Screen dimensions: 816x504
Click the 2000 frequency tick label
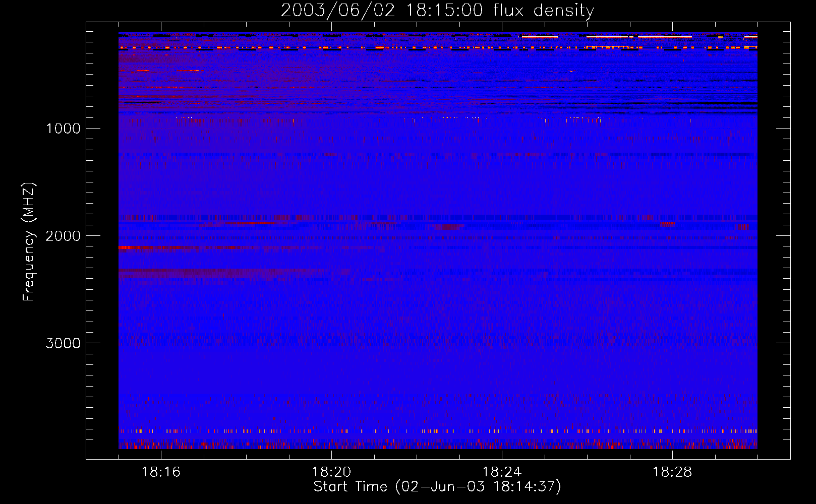coord(63,236)
